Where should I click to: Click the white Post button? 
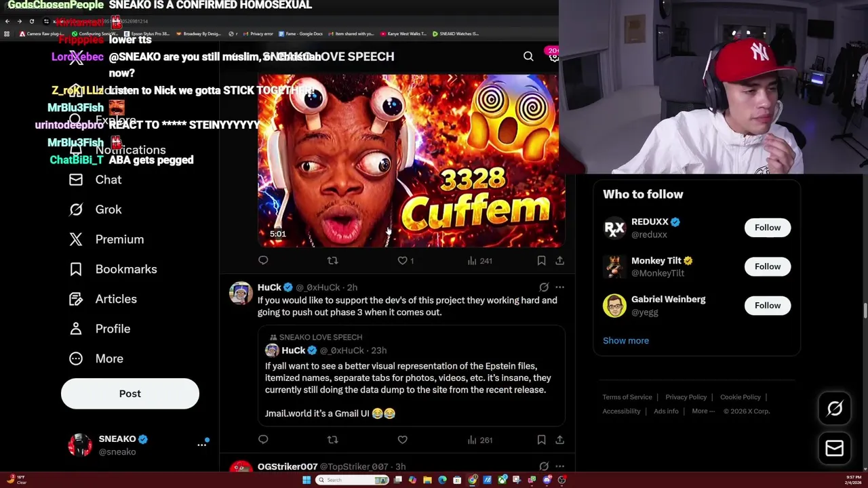pos(130,394)
